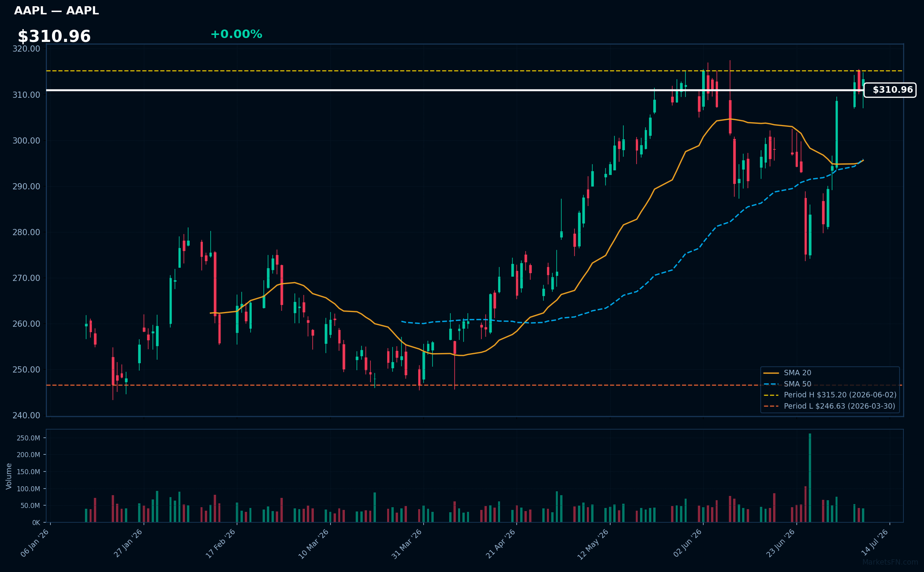Click the 250.0M volume axis label
Screen dimensions: 924x572
pyautogui.click(x=28, y=438)
